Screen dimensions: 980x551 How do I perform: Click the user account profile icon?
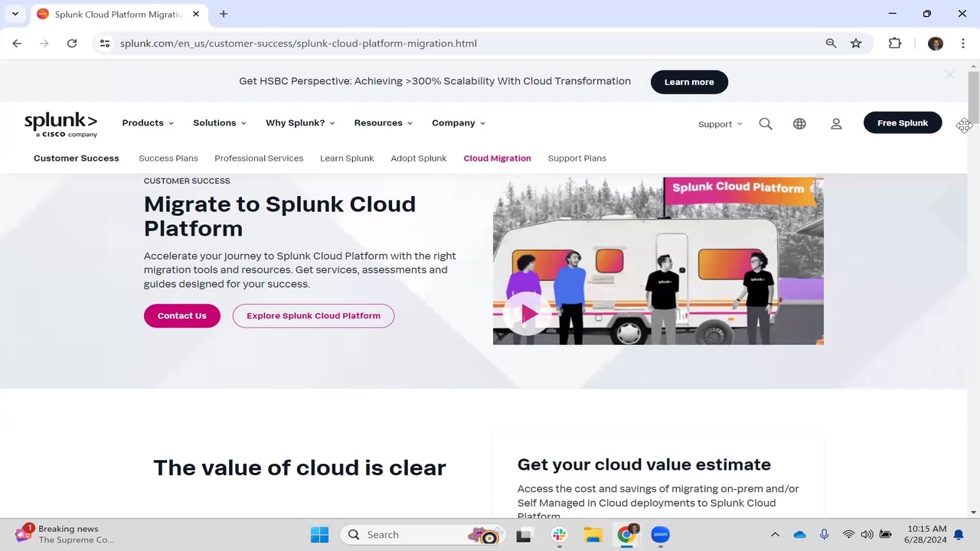point(836,123)
